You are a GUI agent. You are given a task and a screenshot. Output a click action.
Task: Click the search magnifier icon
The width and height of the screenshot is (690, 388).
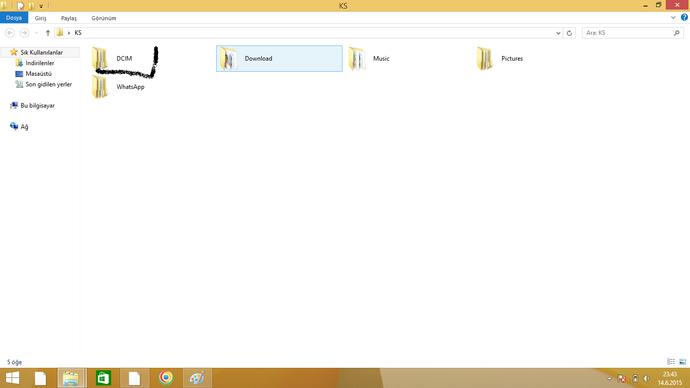677,33
